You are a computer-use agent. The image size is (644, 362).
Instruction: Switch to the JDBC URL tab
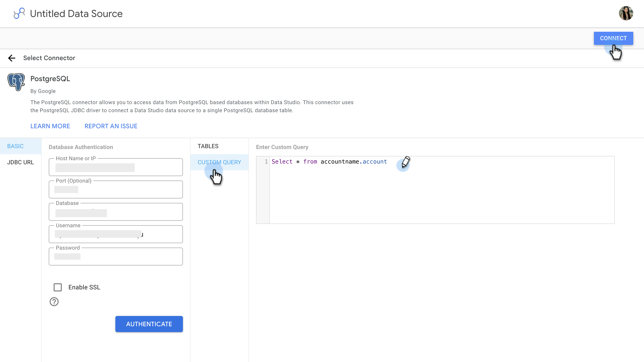pos(21,162)
